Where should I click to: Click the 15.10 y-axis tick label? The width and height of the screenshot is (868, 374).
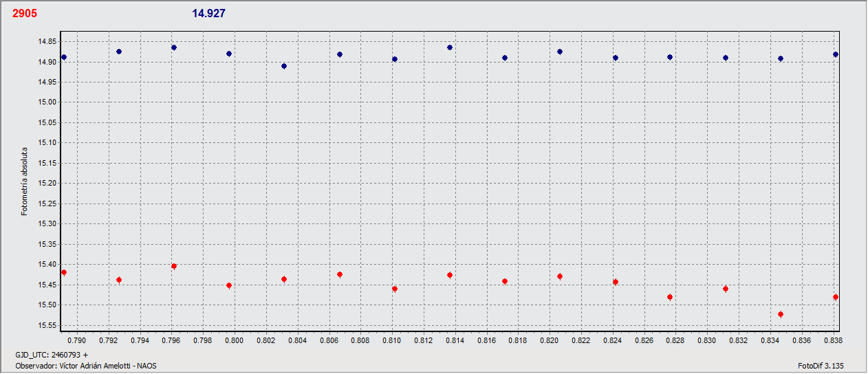coord(47,143)
